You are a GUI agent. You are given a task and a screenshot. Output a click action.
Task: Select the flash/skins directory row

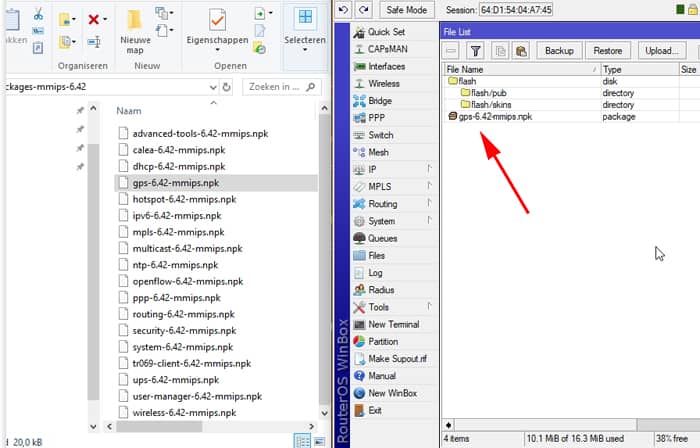(x=571, y=104)
